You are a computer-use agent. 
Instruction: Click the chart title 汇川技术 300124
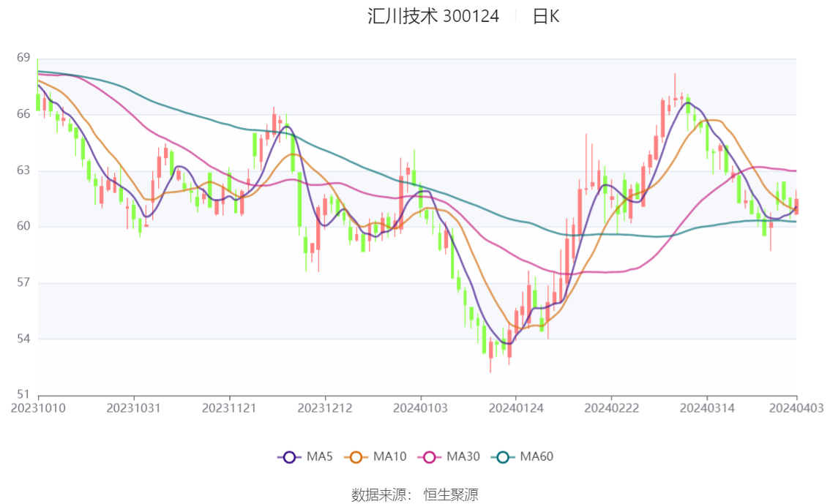433,16
